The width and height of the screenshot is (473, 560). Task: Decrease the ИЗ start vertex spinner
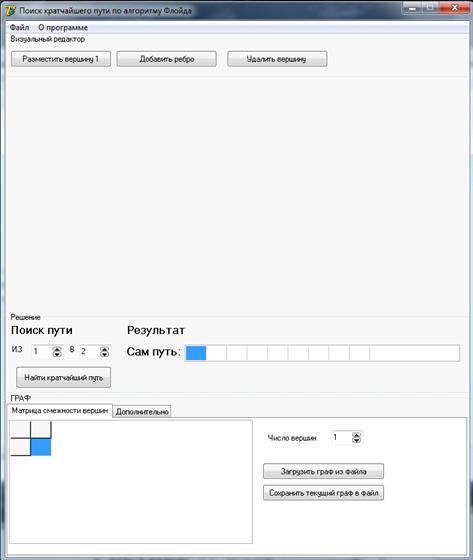pyautogui.click(x=57, y=354)
